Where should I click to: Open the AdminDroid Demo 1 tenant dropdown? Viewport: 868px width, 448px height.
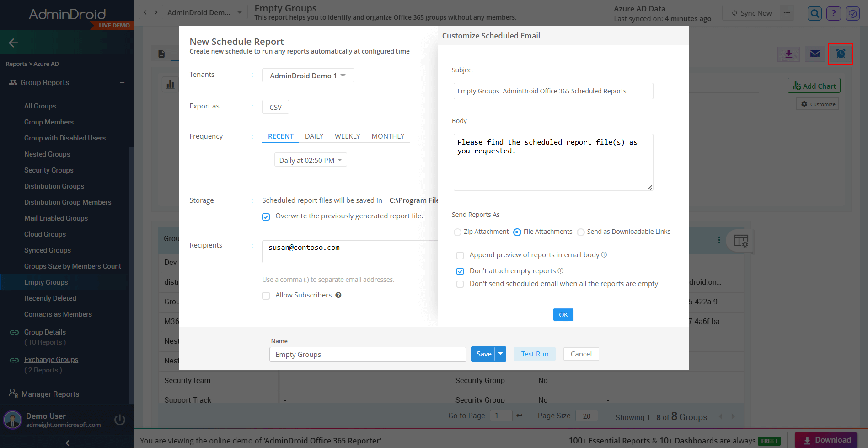pos(307,75)
